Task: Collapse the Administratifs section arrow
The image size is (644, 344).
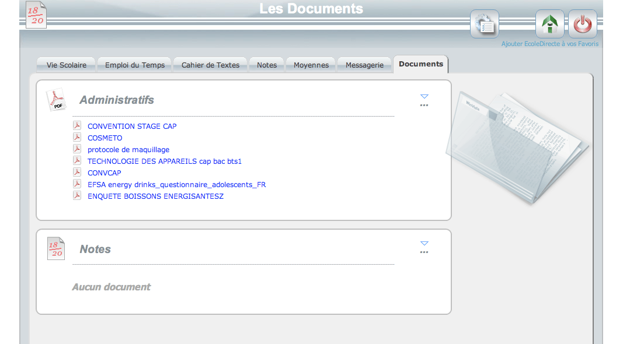Action: pyautogui.click(x=424, y=97)
